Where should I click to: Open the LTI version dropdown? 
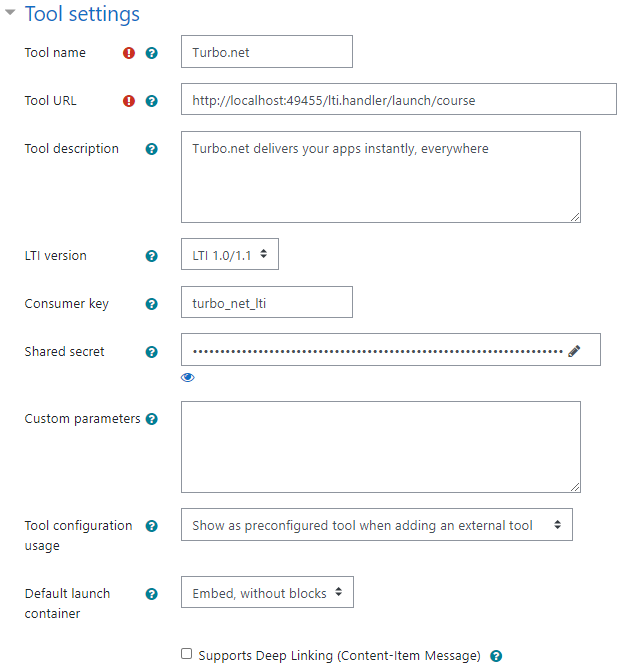230,255
